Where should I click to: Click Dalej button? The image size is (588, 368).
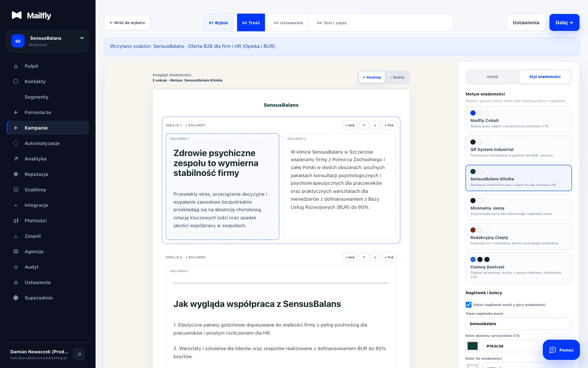(564, 23)
